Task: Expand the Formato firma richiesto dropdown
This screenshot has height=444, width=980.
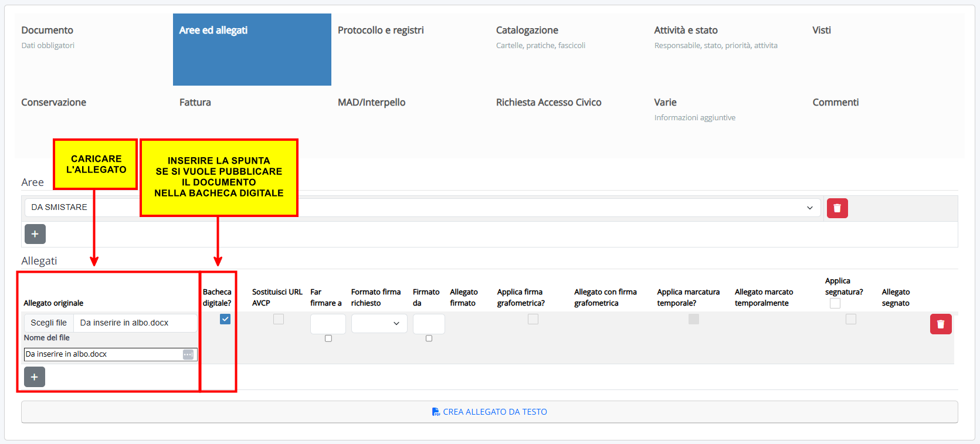Action: 379,324
